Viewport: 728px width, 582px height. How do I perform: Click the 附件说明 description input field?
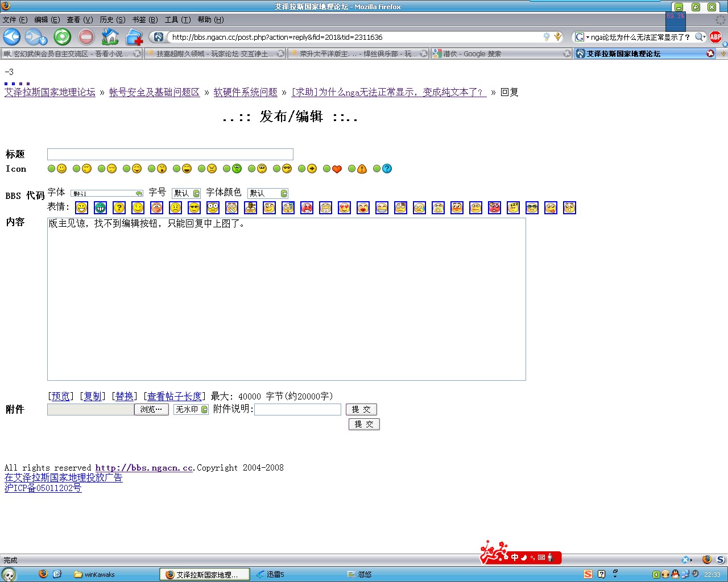297,409
